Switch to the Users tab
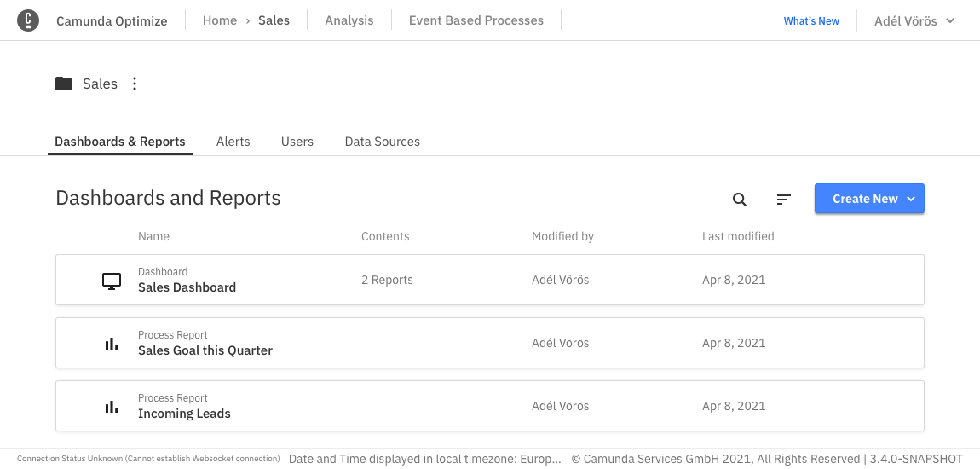 pos(297,142)
